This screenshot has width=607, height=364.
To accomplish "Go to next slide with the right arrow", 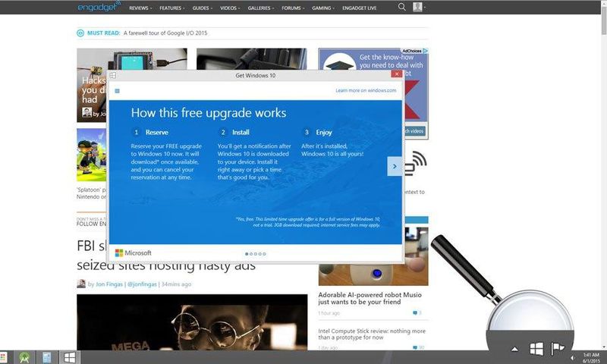I will 395,166.
